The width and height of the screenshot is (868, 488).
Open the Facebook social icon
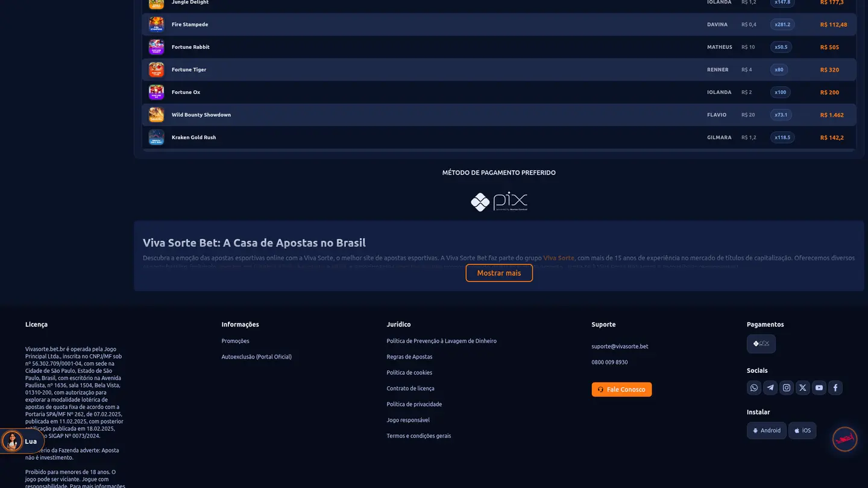pyautogui.click(x=835, y=388)
